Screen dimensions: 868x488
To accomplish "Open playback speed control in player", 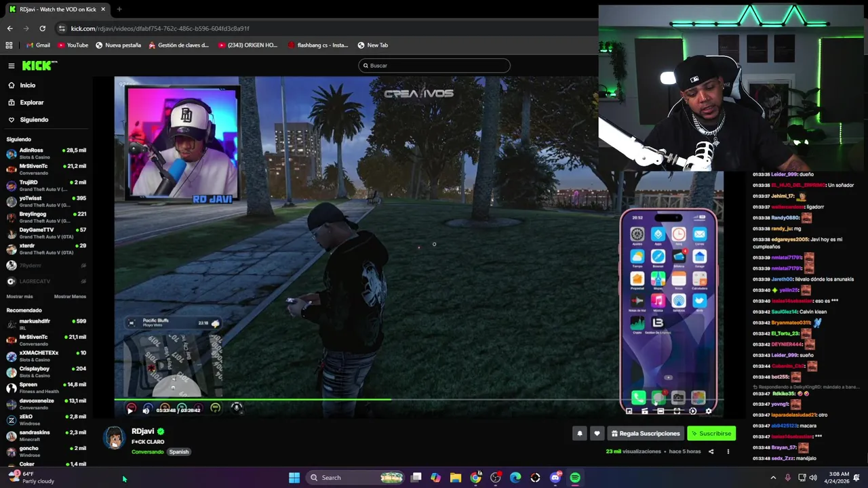I will click(692, 411).
